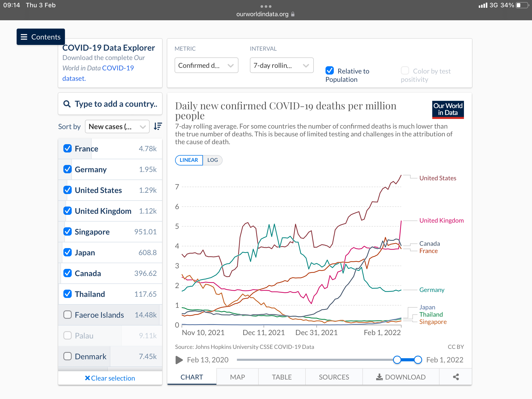
Task: Select United Kingdom chart legend label
Action: click(441, 220)
